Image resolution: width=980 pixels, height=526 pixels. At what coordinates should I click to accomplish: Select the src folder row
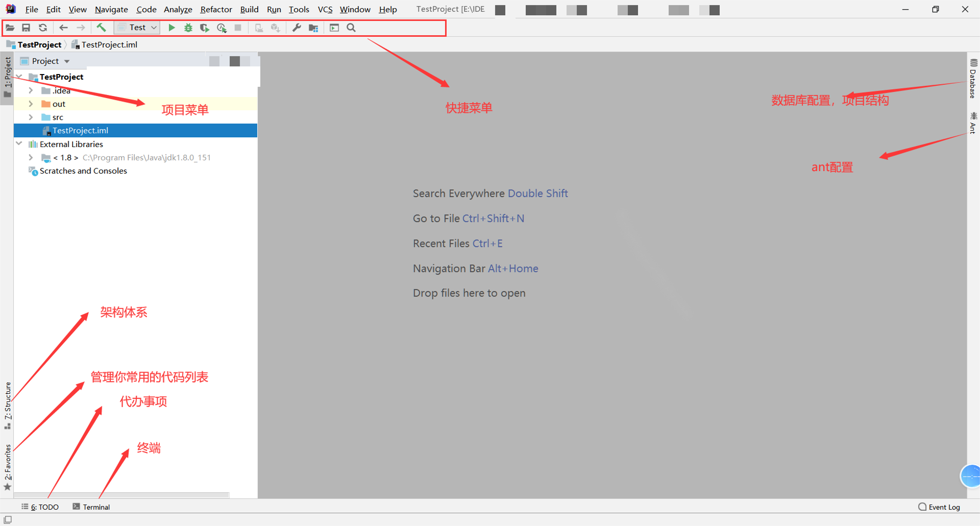(135, 117)
